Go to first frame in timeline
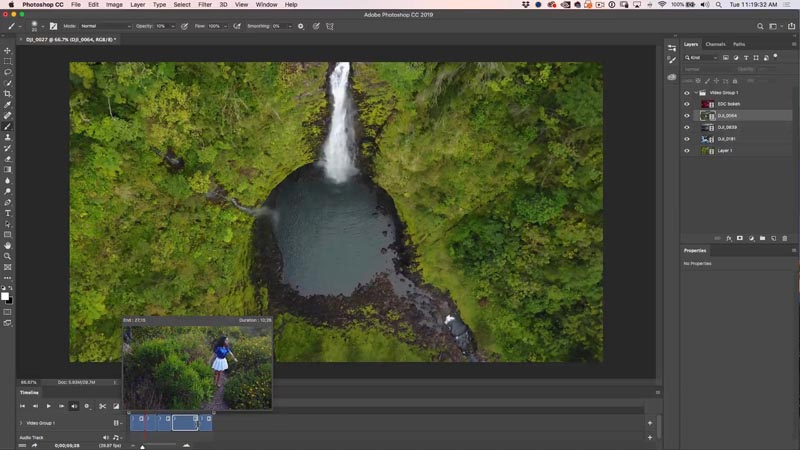This screenshot has height=450, width=800. [22, 406]
